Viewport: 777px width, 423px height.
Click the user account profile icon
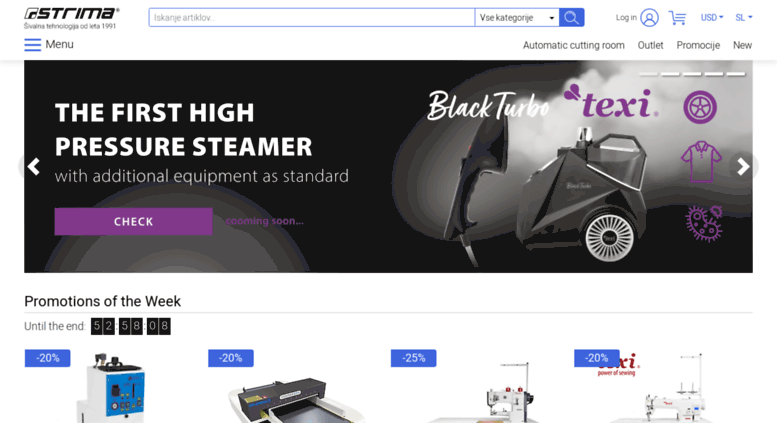click(x=649, y=18)
